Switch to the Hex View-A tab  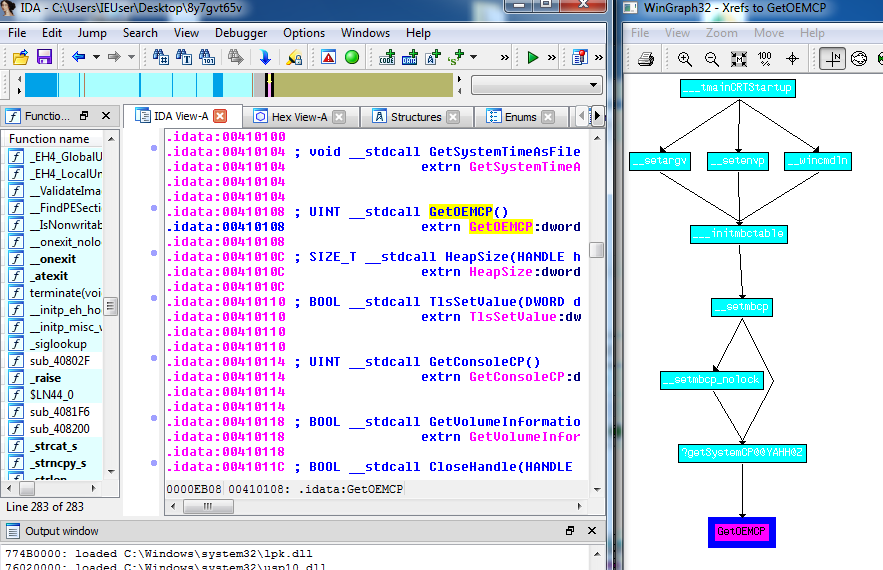pyautogui.click(x=299, y=117)
